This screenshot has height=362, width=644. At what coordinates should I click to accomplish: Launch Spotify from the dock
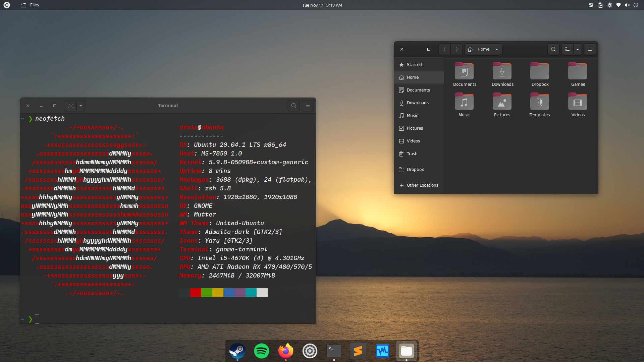point(261,351)
